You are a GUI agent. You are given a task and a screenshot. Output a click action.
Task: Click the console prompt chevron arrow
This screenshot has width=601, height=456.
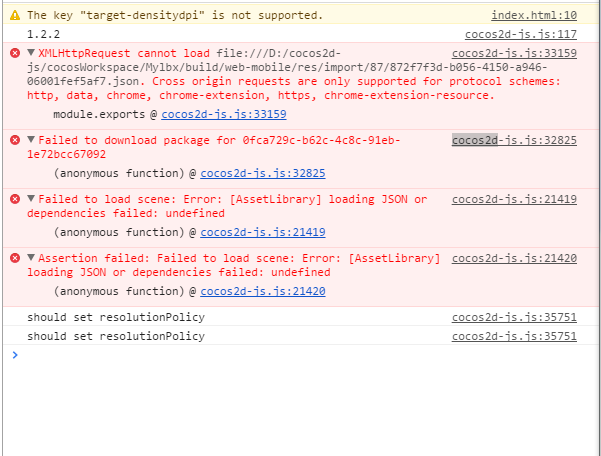[14, 355]
